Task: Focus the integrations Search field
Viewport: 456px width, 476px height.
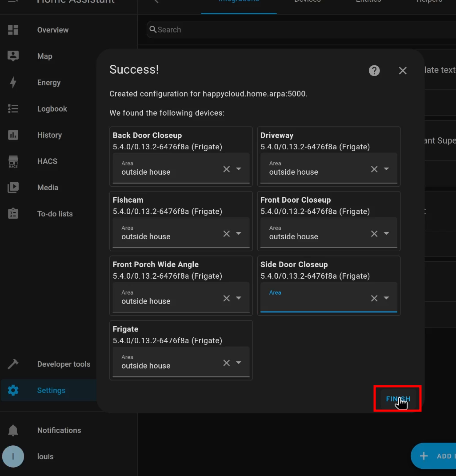Action: point(301,29)
